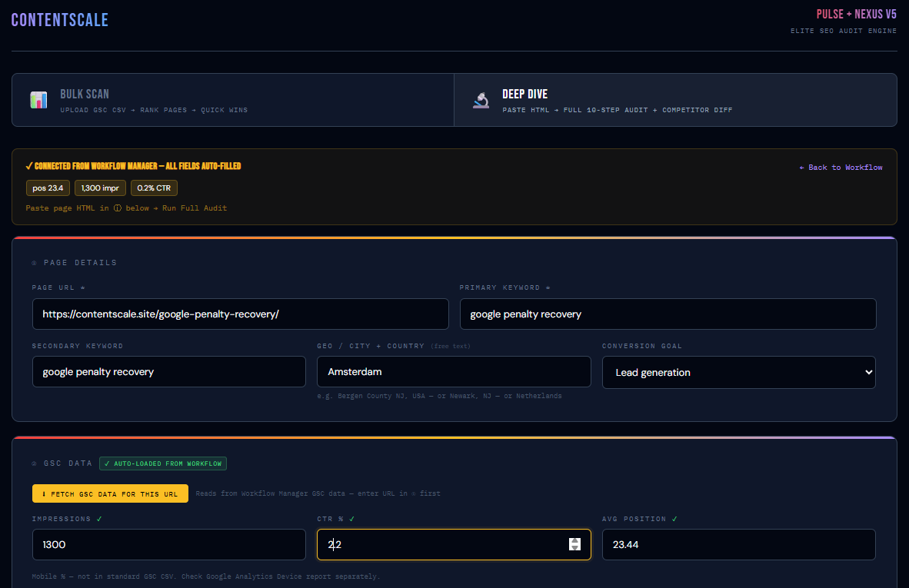
Task: Click into the Secondary Keyword field
Action: point(168,372)
